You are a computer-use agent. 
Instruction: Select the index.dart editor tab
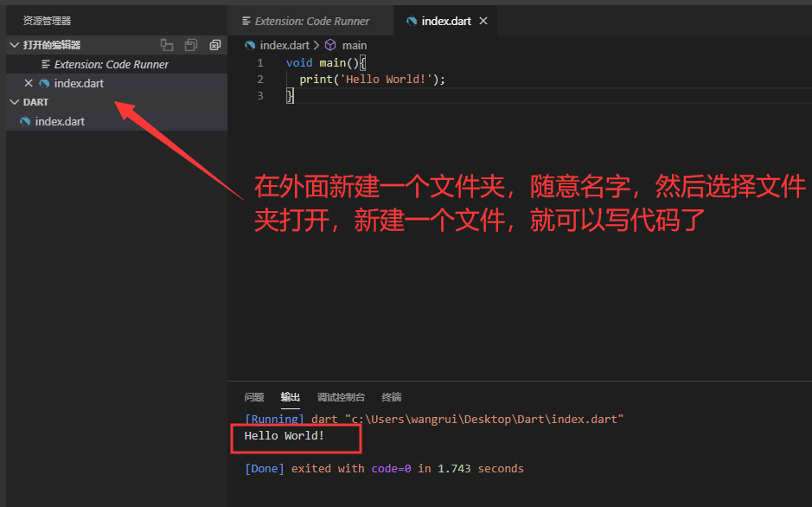click(445, 21)
